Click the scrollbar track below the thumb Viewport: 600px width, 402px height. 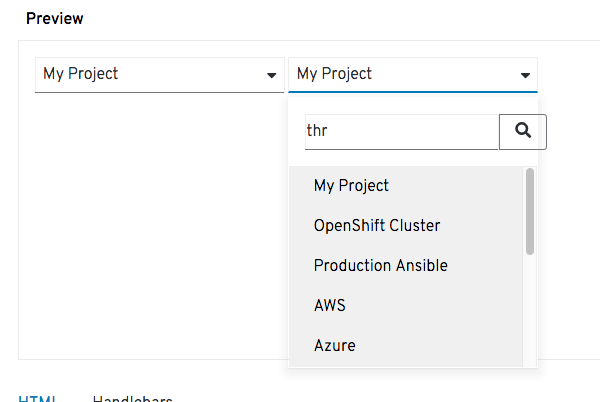pyautogui.click(x=529, y=310)
